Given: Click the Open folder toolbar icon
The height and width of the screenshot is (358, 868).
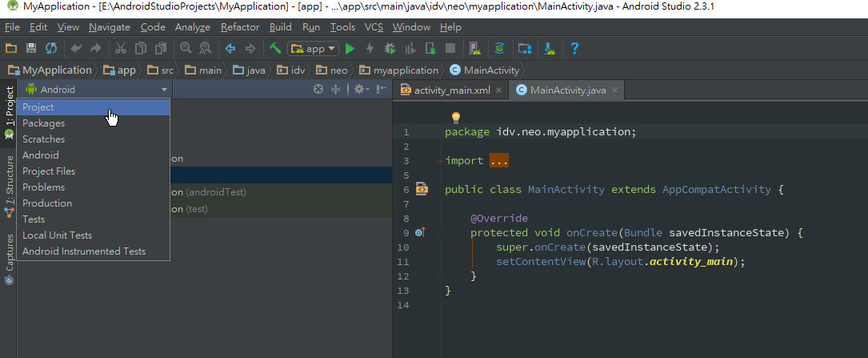Looking at the screenshot, I should click(x=10, y=49).
